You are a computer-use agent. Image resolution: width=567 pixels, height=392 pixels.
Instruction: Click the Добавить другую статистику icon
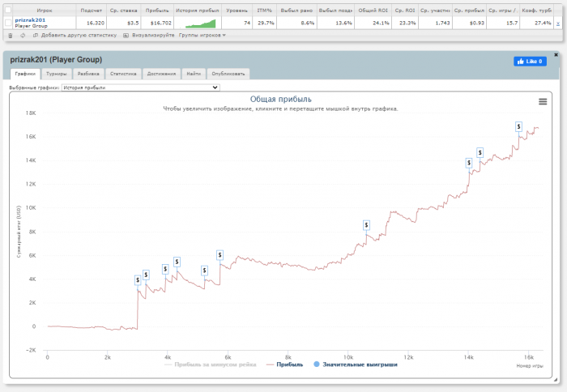pos(36,36)
